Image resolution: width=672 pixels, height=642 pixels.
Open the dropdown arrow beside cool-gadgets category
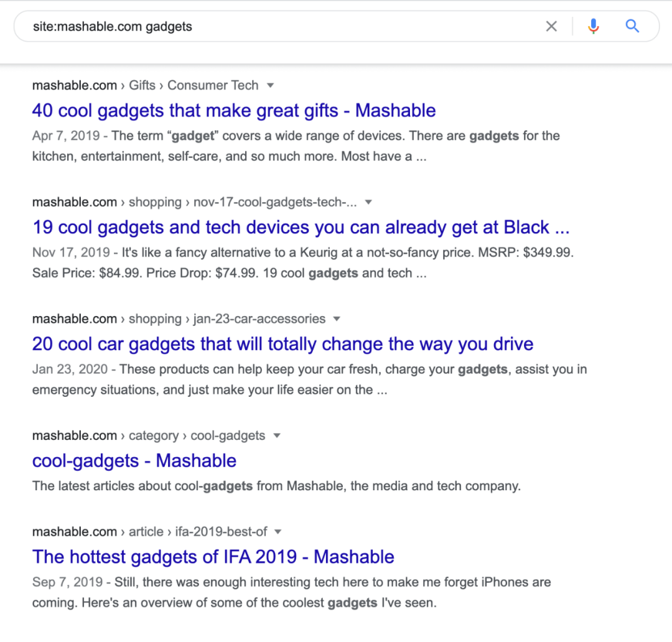click(x=277, y=435)
